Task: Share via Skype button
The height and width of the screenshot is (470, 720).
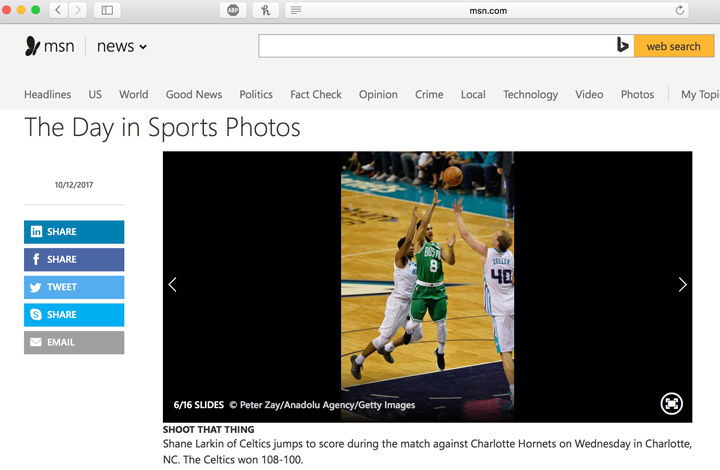Action: 74,314
